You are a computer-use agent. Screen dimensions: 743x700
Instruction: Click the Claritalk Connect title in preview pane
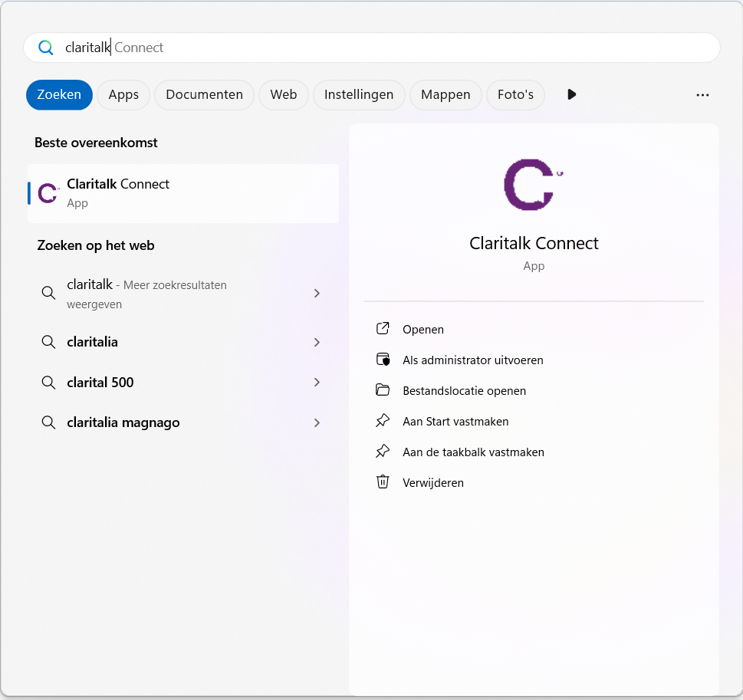click(534, 243)
